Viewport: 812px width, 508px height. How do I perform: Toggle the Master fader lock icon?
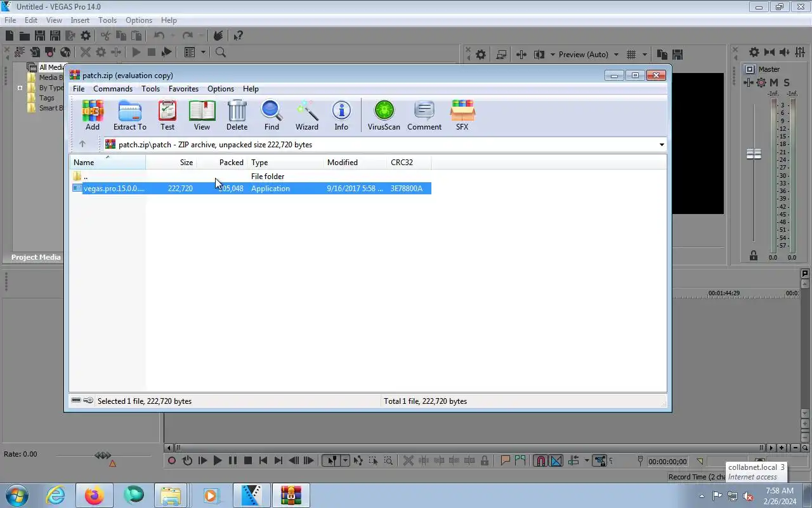[754, 255]
